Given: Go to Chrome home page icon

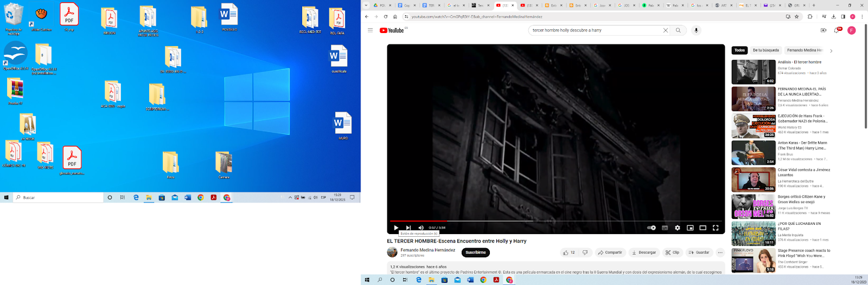Looking at the screenshot, I should click(395, 17).
